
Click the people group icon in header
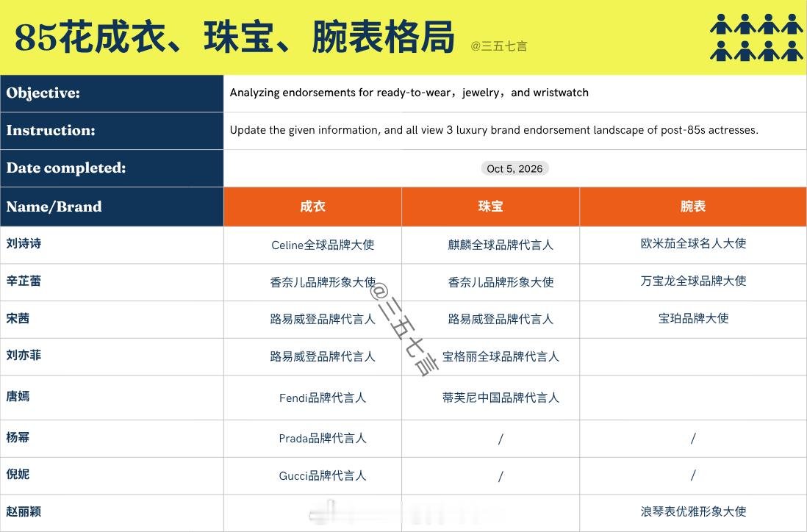click(756, 37)
